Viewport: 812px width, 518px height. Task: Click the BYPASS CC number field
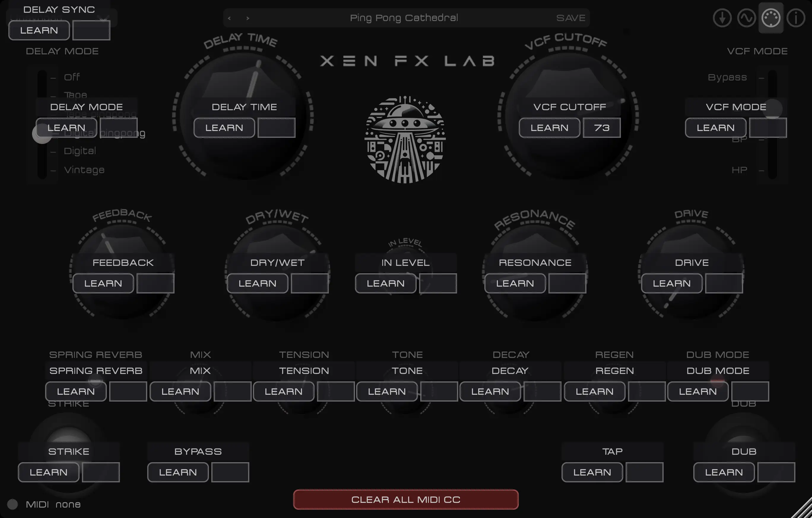tap(230, 472)
